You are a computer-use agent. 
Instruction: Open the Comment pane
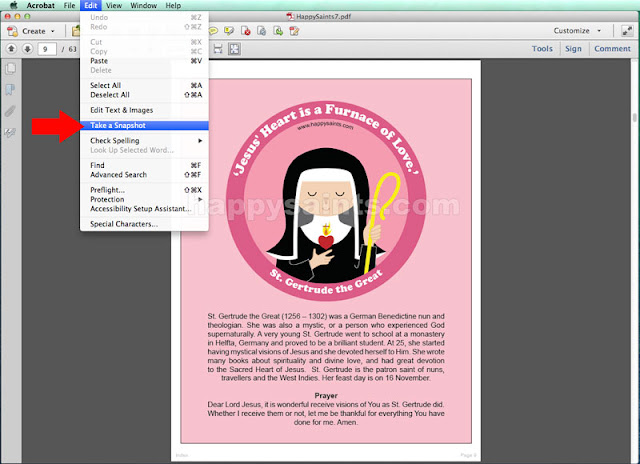[x=612, y=49]
